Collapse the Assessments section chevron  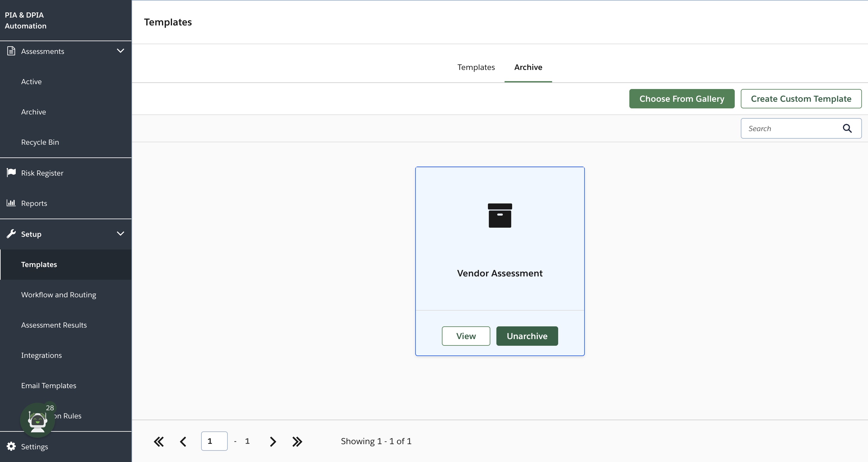pyautogui.click(x=120, y=51)
